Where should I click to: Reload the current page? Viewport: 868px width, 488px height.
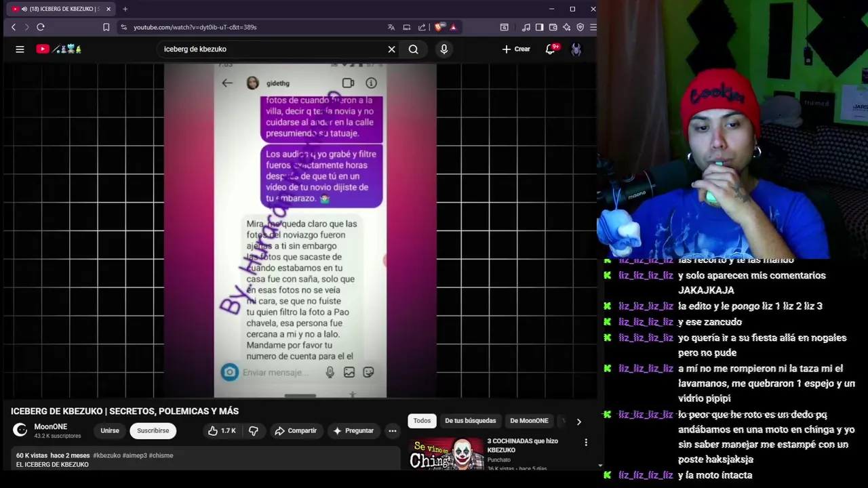coord(41,27)
